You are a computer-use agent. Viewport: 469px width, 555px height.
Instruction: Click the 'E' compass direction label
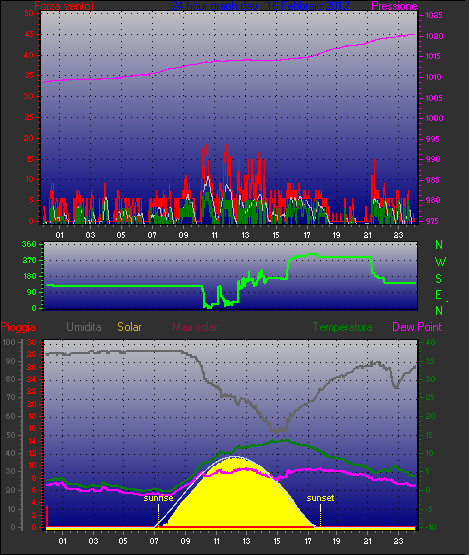click(x=439, y=294)
